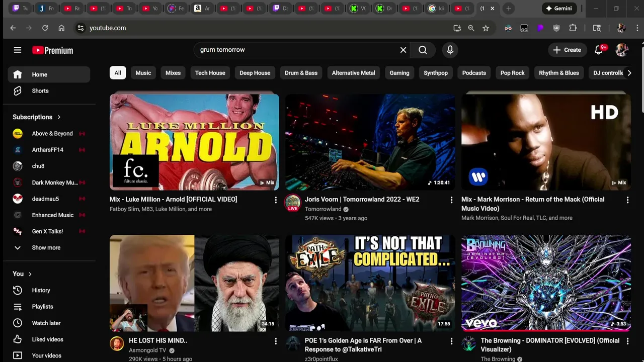Open Enhanced Music subscription channel
The height and width of the screenshot is (362, 644).
[49, 215]
